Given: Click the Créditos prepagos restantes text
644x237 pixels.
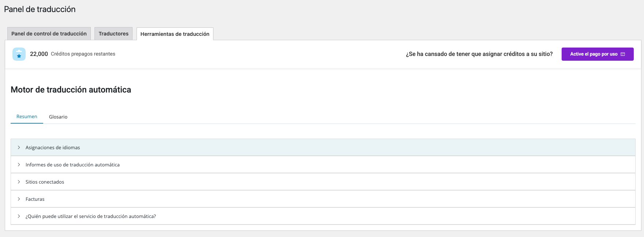Looking at the screenshot, I should 83,54.
